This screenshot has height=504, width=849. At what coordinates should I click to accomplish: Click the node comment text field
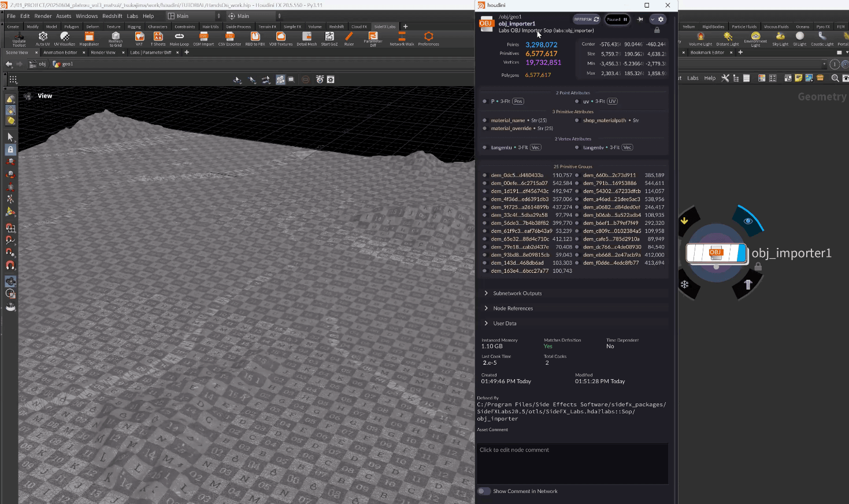coord(572,464)
